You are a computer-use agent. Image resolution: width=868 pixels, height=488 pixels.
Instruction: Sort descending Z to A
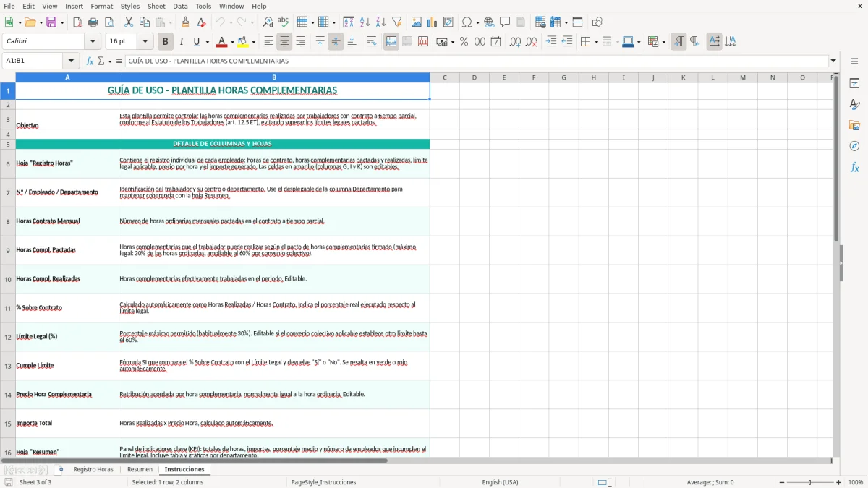[381, 22]
